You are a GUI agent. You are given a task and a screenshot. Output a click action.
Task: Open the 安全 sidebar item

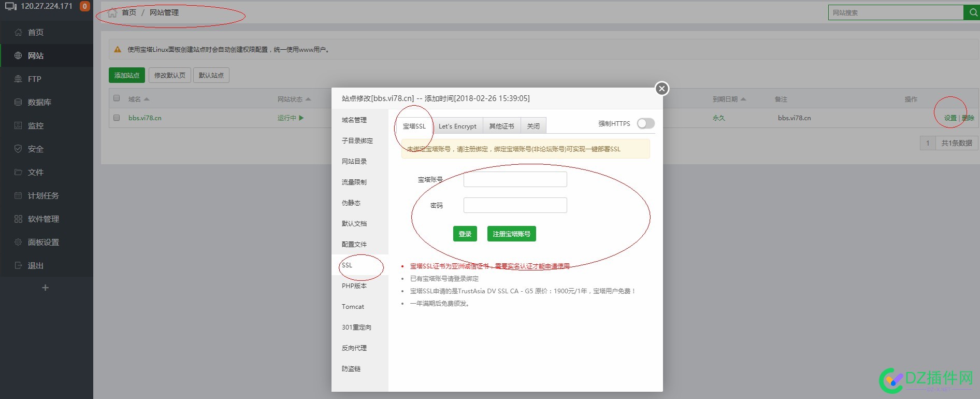[47, 149]
